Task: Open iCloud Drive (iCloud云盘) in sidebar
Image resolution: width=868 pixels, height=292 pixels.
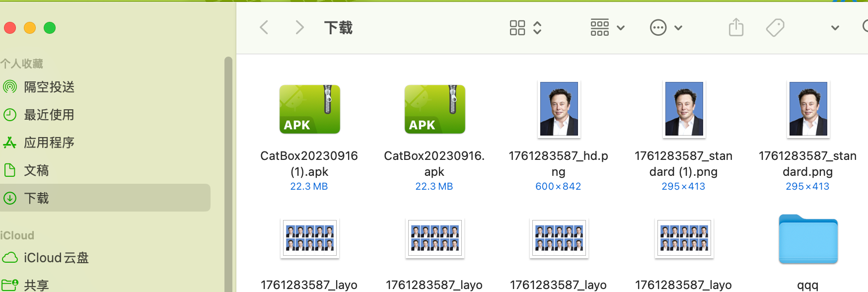Action: click(x=56, y=258)
